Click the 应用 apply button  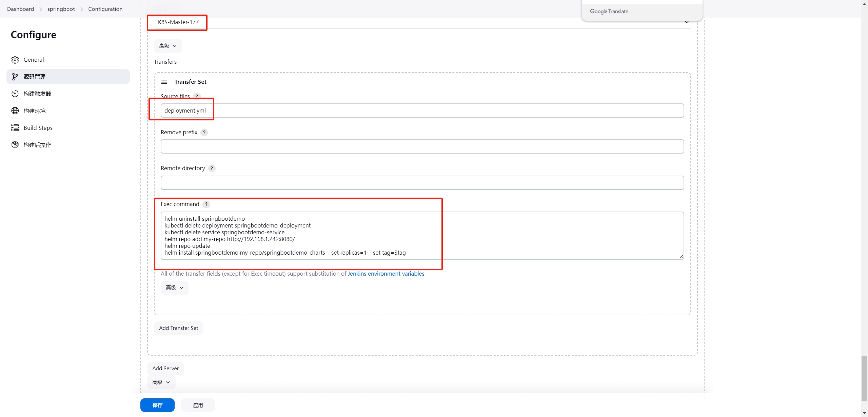click(198, 405)
